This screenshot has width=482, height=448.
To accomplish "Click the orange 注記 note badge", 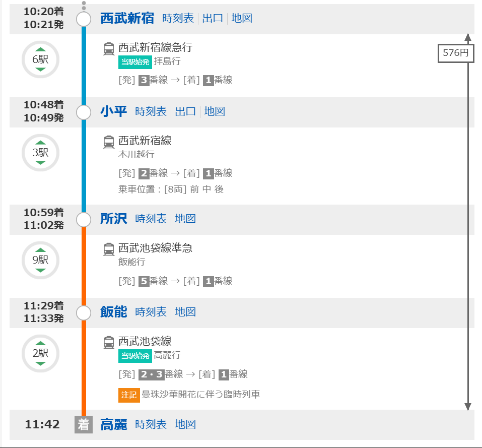I will (128, 395).
